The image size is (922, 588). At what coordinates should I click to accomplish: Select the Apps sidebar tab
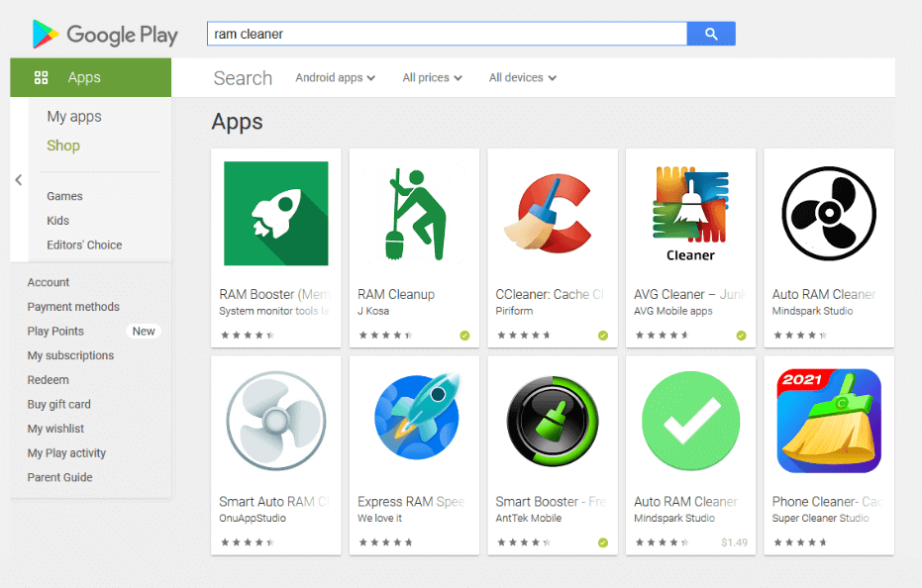90,77
